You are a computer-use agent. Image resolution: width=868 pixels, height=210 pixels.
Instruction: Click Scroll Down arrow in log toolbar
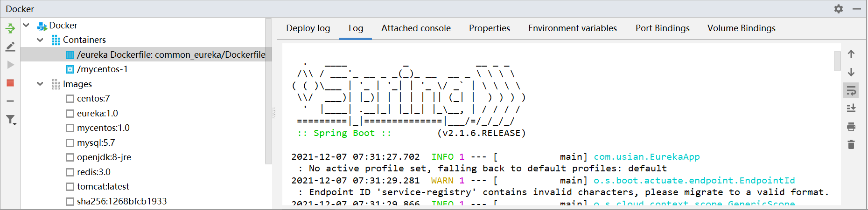pyautogui.click(x=851, y=72)
